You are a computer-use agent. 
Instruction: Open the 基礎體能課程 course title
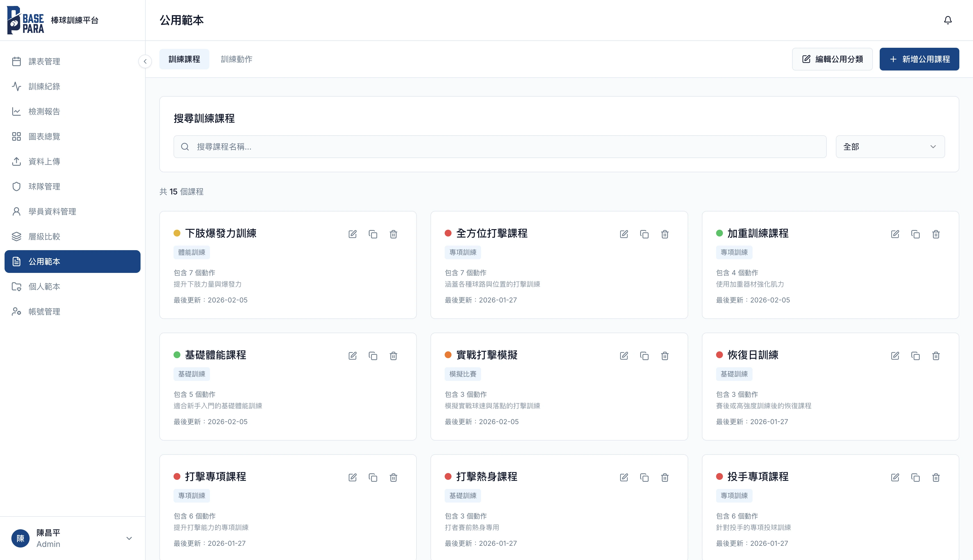click(216, 354)
